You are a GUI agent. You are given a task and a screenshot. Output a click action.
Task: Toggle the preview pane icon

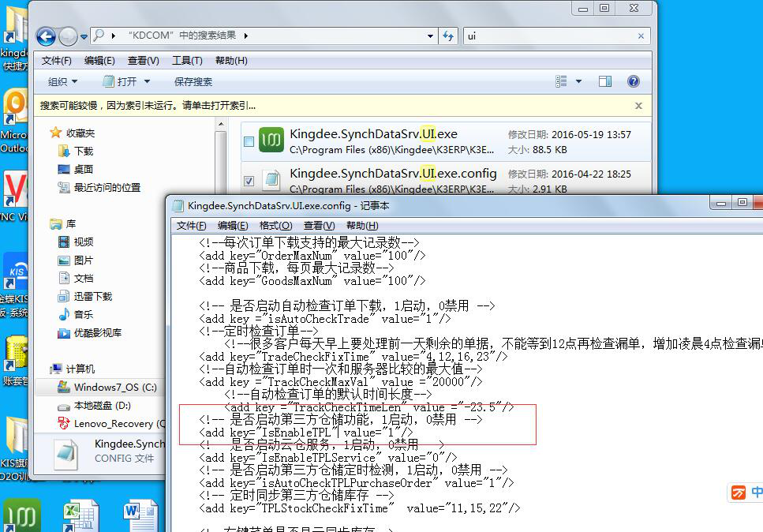pyautogui.click(x=605, y=81)
